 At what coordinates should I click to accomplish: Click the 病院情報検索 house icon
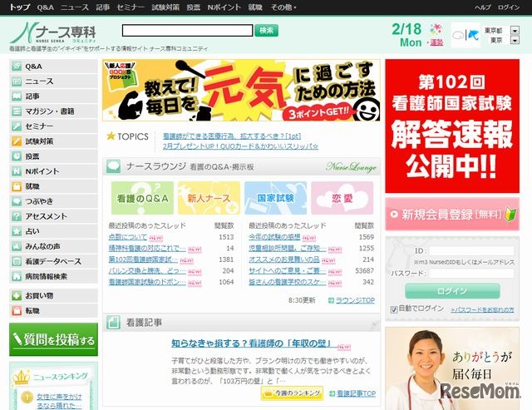click(x=17, y=276)
